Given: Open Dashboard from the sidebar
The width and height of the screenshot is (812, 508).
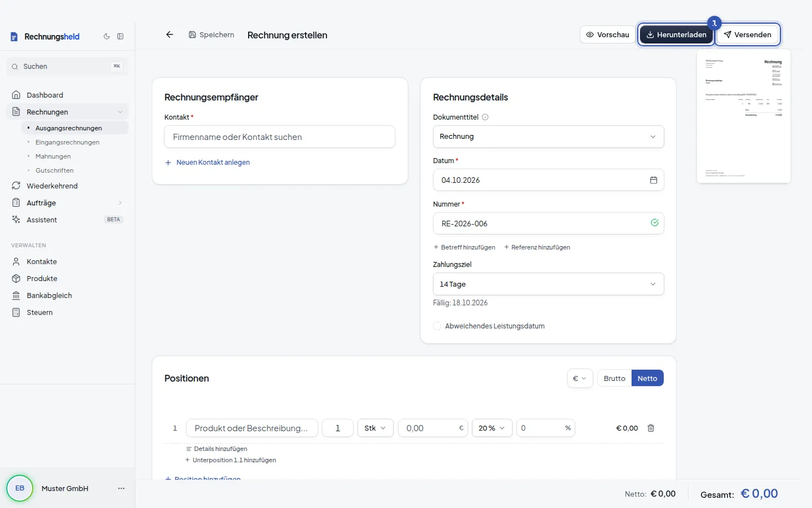Looking at the screenshot, I should (67, 95).
